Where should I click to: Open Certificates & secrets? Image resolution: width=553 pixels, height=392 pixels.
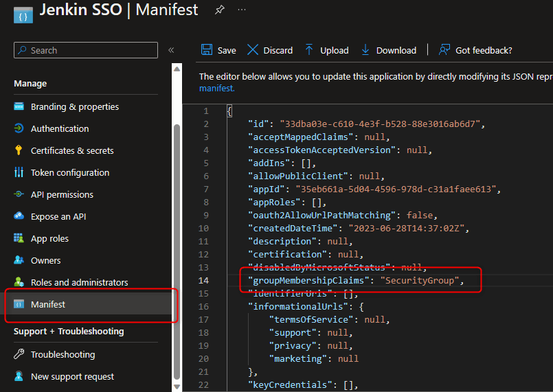[x=72, y=150]
